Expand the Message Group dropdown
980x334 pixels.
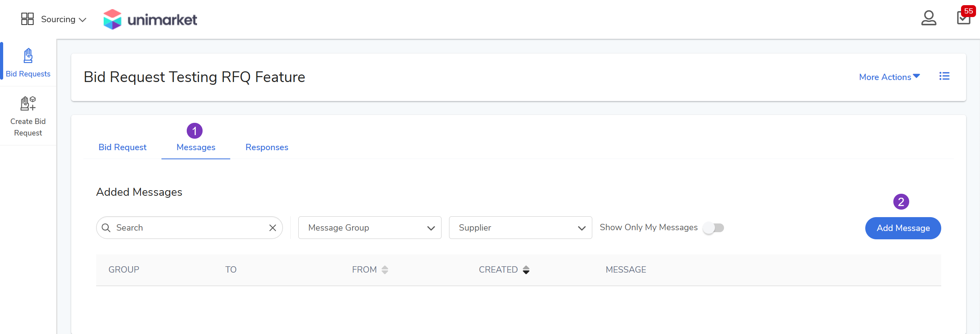click(370, 228)
